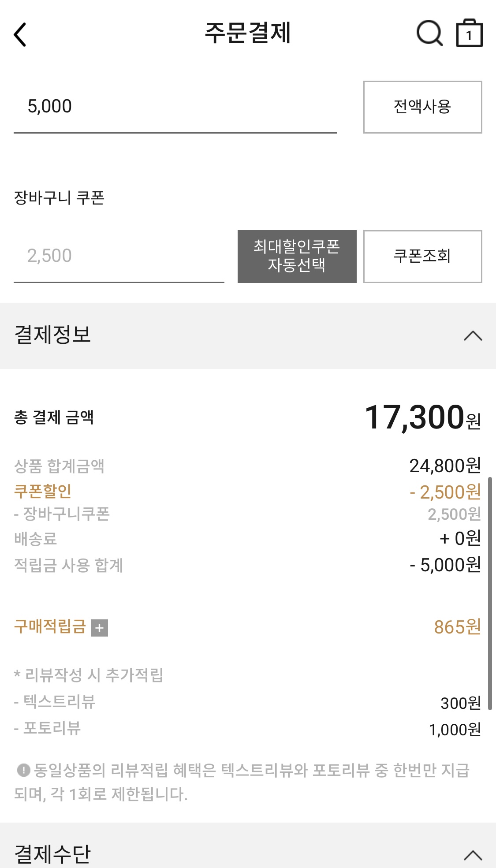Tap the 결제정보 header text
This screenshot has height=868, width=496.
coord(52,335)
